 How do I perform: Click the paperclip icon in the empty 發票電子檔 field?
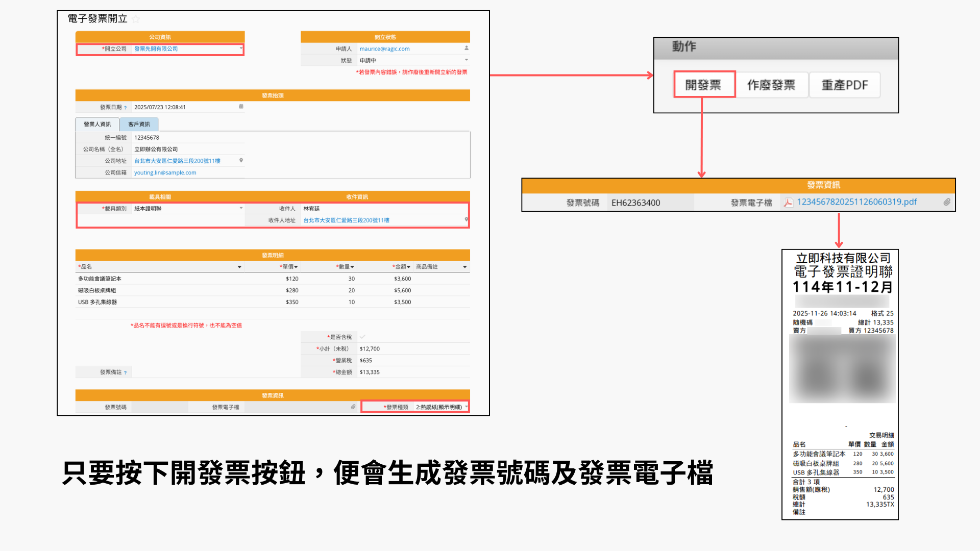pos(353,407)
